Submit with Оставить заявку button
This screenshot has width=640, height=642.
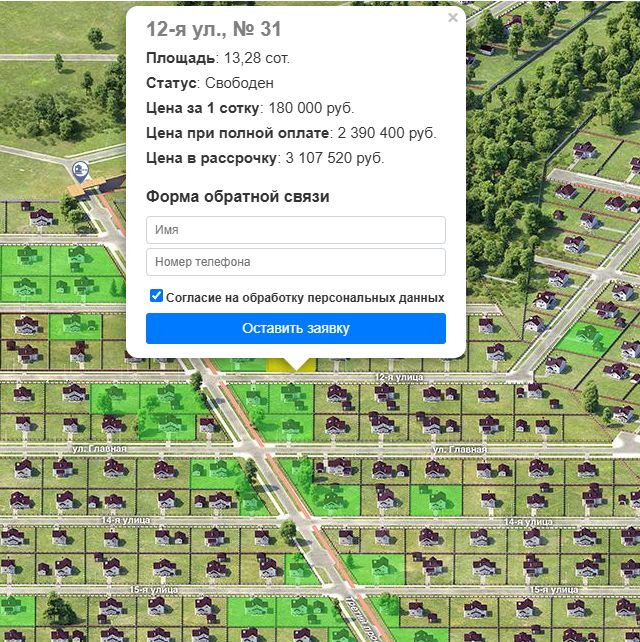coord(296,328)
